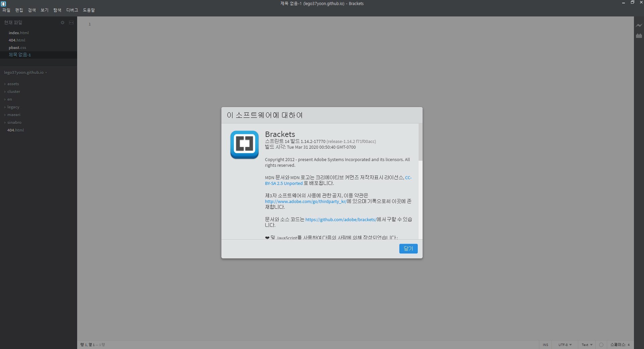Expand the cluster folder
The width and height of the screenshot is (644, 349).
(x=13, y=92)
